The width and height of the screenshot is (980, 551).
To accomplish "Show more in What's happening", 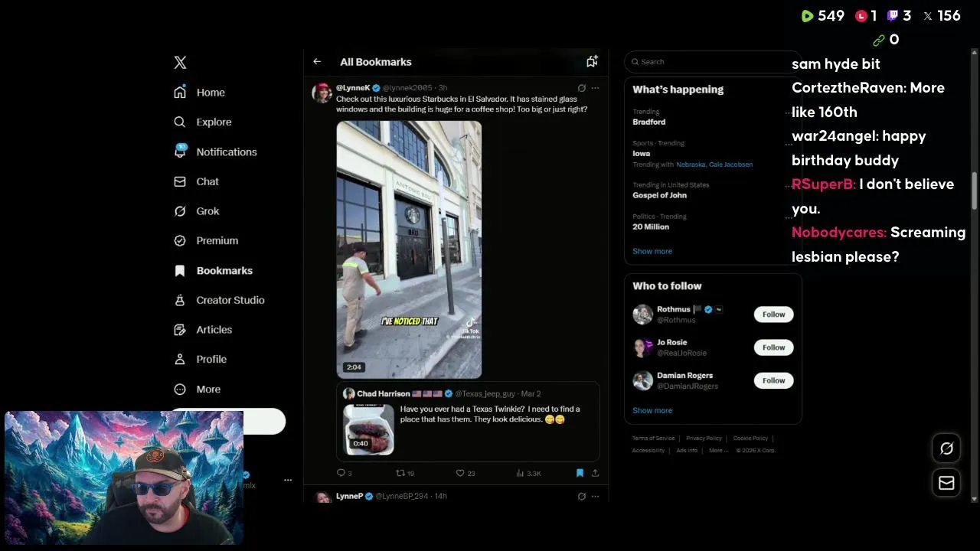I will point(652,251).
